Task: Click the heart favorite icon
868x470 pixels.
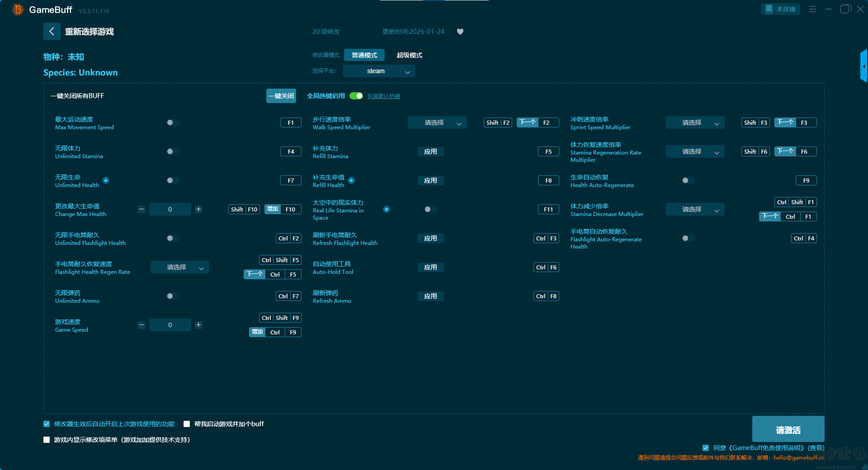Action: click(x=460, y=32)
